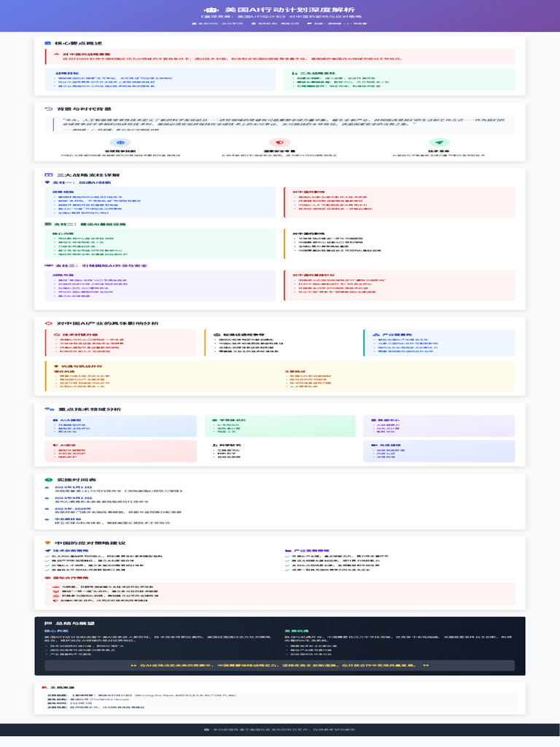Screen dimensions: 560x747
Task: Click the 产业链重构 card title
Action: (397, 334)
